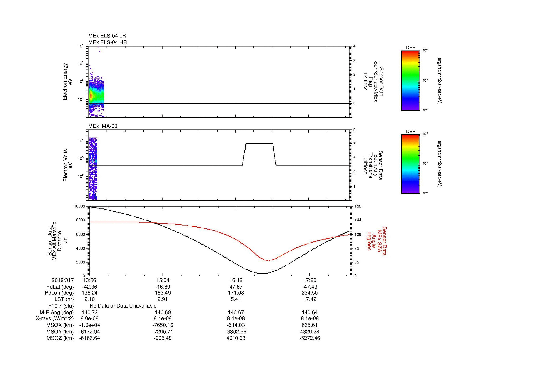The height and width of the screenshot is (392, 555).
Task: Click the X-rays value 8.4e-08
Action: [x=236, y=318]
